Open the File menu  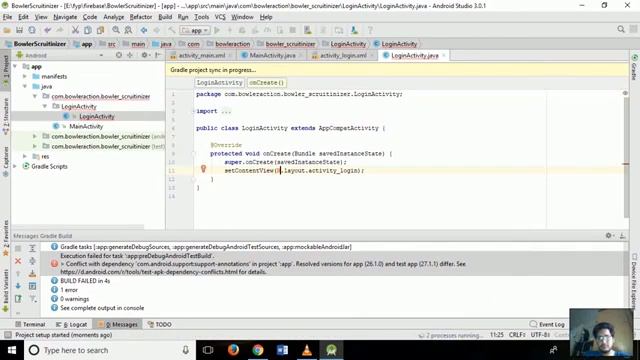pyautogui.click(x=7, y=17)
